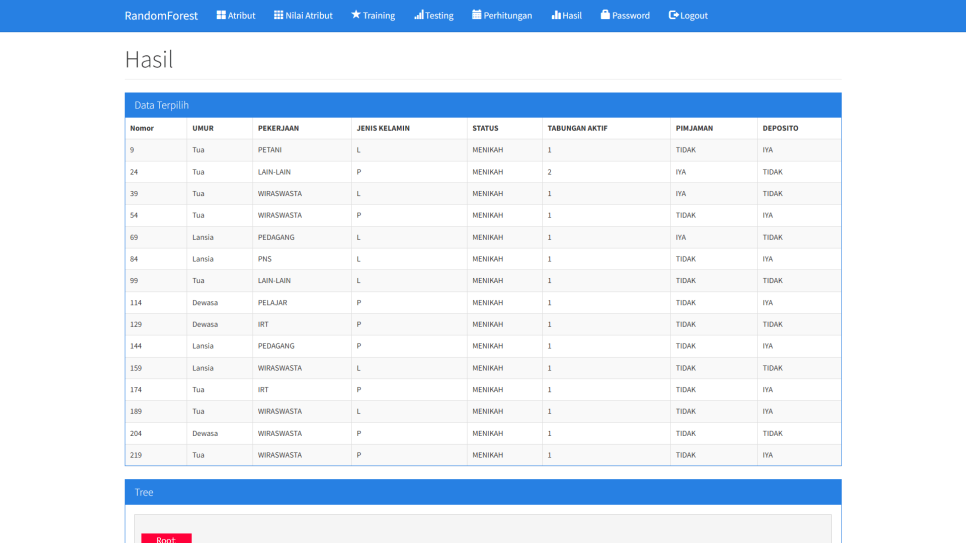Click the calendar icon beside Perhitungan
The image size is (966, 543).
point(477,15)
